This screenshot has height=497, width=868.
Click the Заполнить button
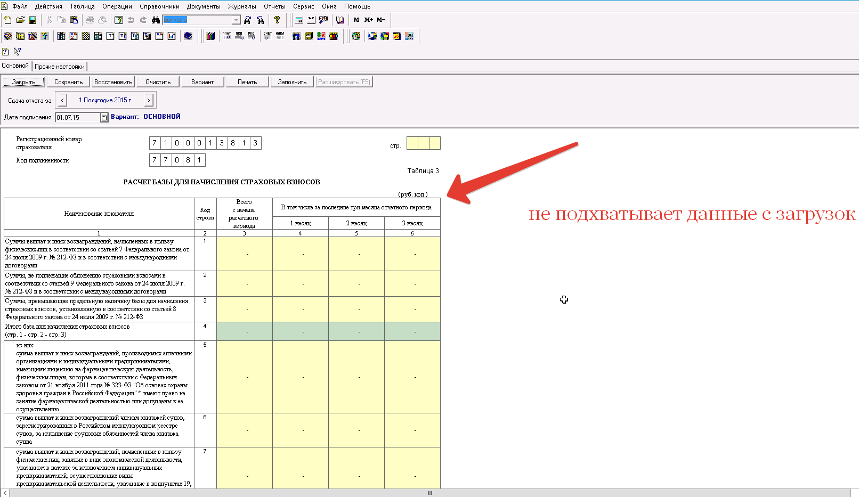click(x=292, y=82)
